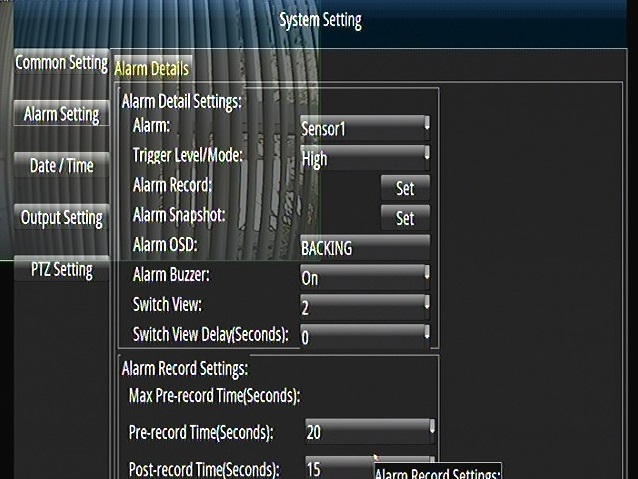Open the PTZ Setting section
Viewport: 638px width, 479px height.
click(61, 269)
